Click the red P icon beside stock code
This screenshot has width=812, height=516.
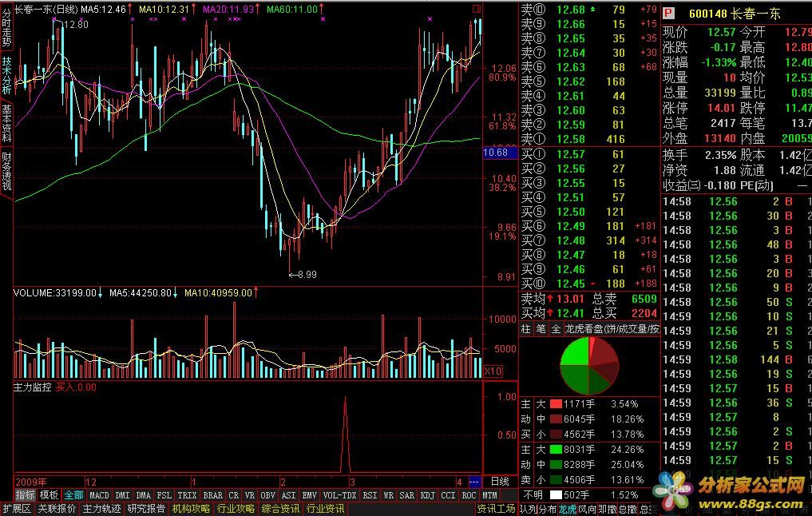(x=668, y=14)
